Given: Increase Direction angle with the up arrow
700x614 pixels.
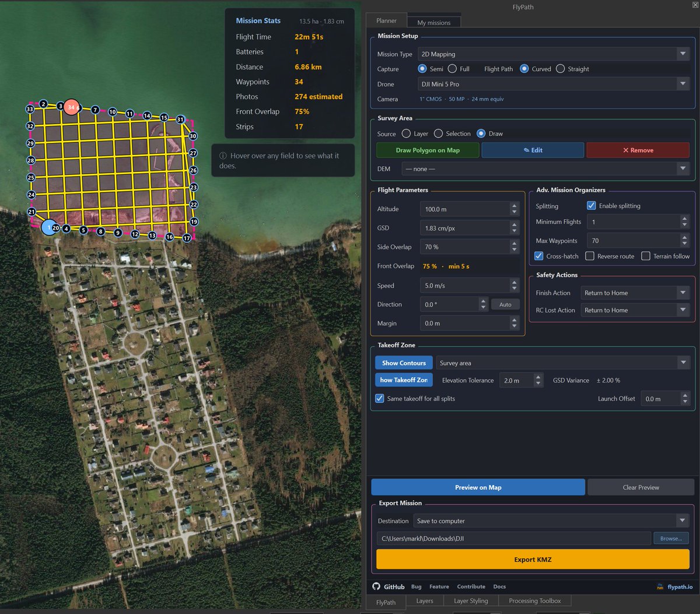Looking at the screenshot, I should coord(483,301).
